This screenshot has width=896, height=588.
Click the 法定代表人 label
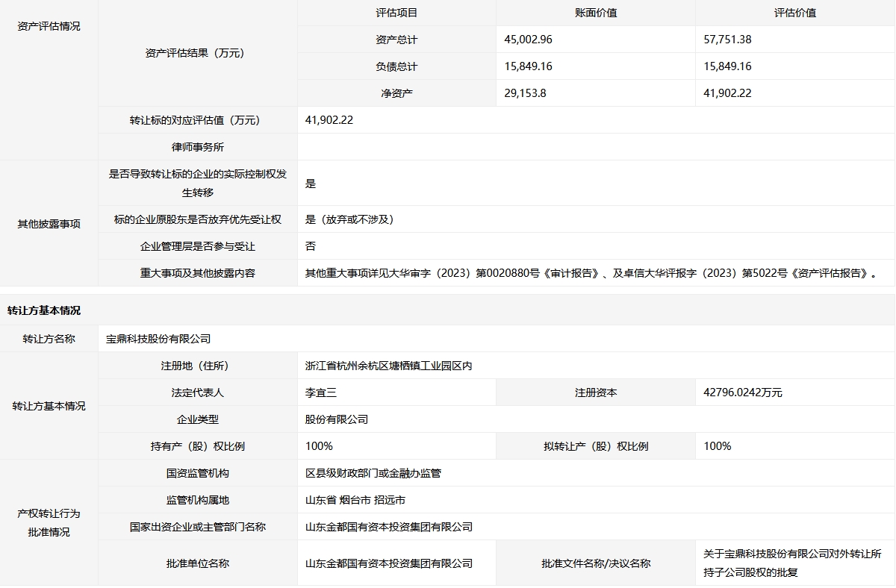coord(198,392)
